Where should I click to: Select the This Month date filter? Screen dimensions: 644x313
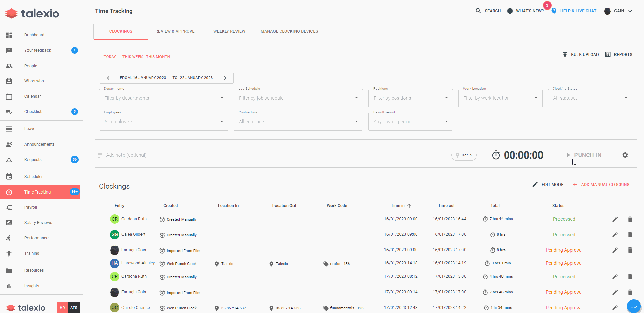158,57
